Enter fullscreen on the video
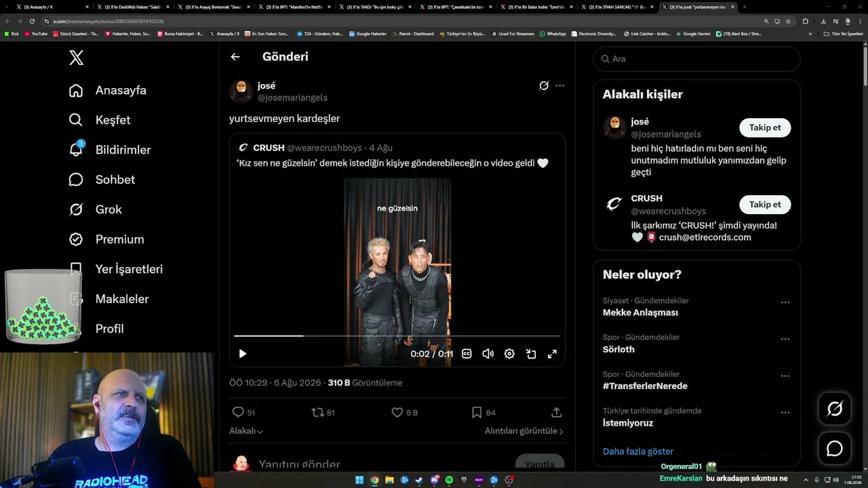The width and height of the screenshot is (868, 488). 552,354
